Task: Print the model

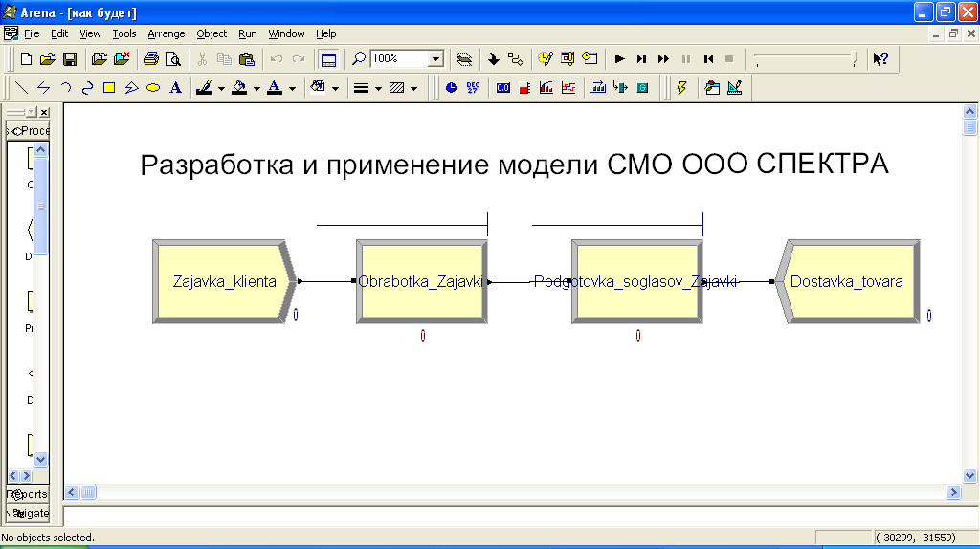Action: [150, 58]
